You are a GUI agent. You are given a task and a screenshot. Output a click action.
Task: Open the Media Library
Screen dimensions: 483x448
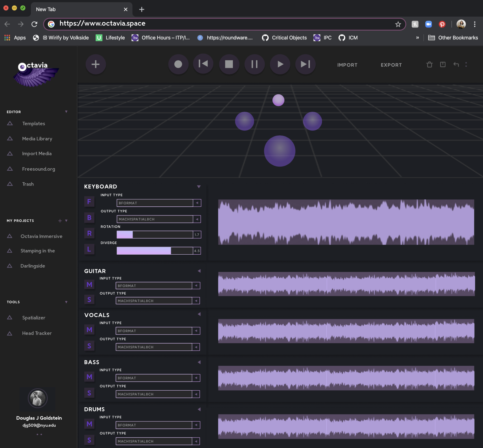pyautogui.click(x=37, y=139)
